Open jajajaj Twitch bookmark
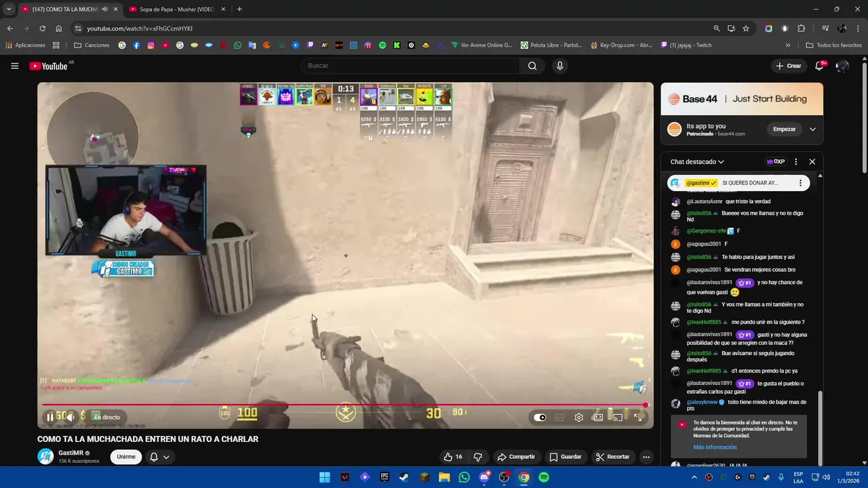The height and width of the screenshot is (488, 868). coord(686,45)
